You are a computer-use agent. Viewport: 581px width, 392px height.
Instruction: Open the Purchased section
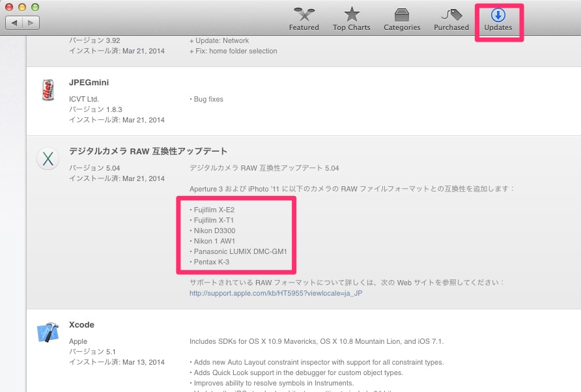(x=451, y=20)
